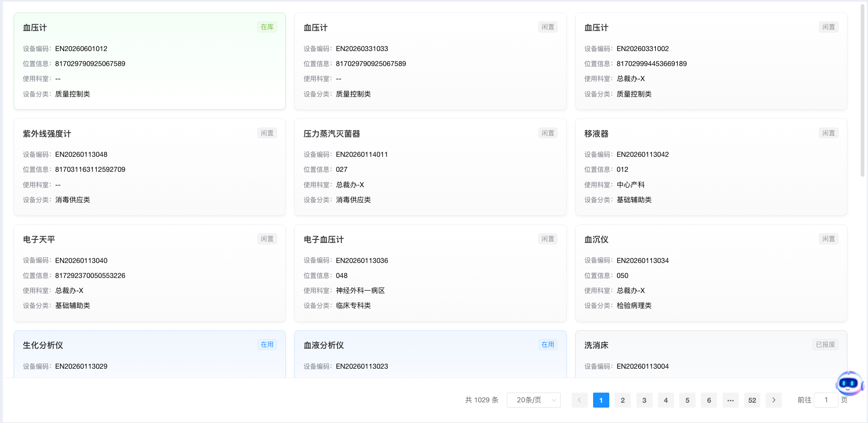Open the 电子天平 device card title
868x423 pixels.
pyautogui.click(x=39, y=239)
